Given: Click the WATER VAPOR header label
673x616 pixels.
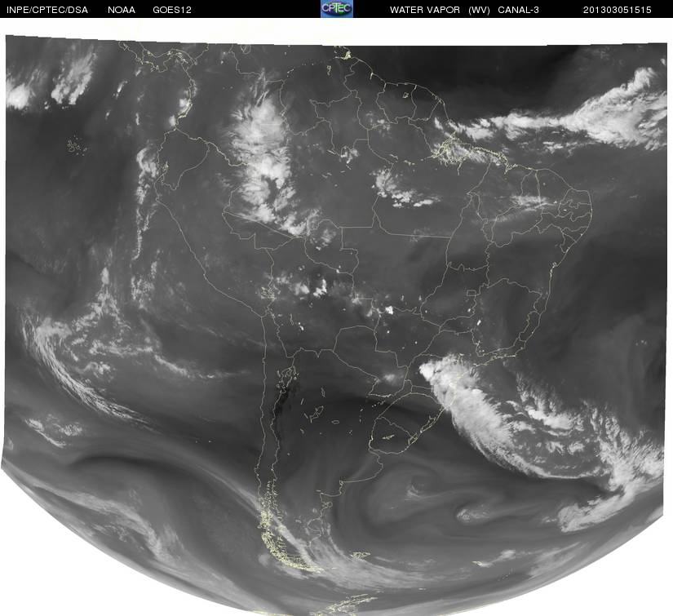Looking at the screenshot, I should coord(425,10).
